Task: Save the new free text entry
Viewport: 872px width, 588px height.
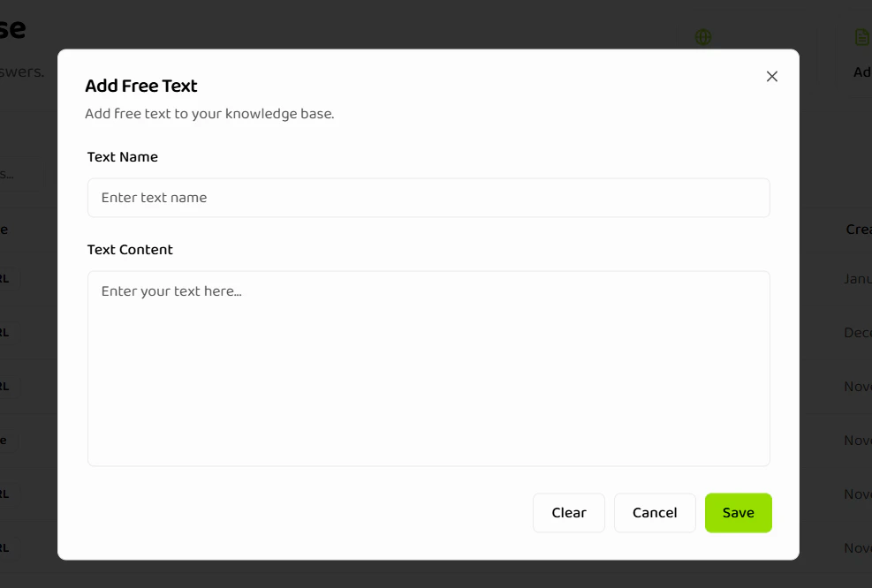Action: pyautogui.click(x=738, y=512)
